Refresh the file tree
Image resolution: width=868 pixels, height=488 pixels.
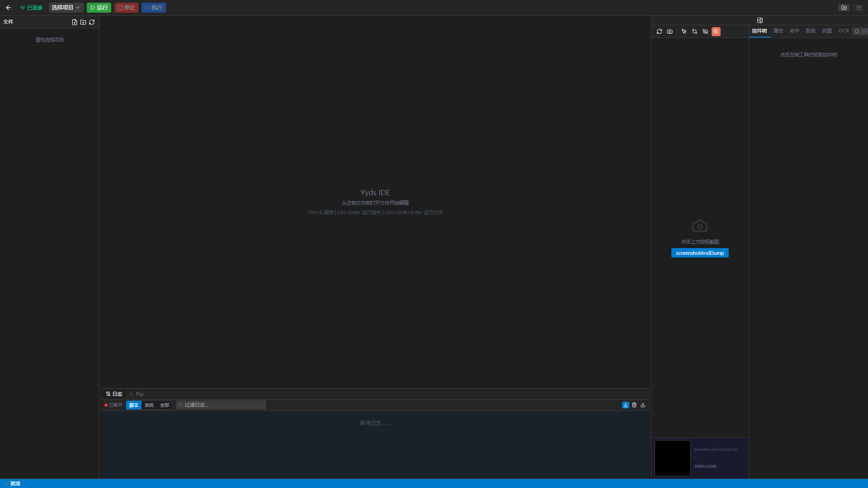pos(92,22)
